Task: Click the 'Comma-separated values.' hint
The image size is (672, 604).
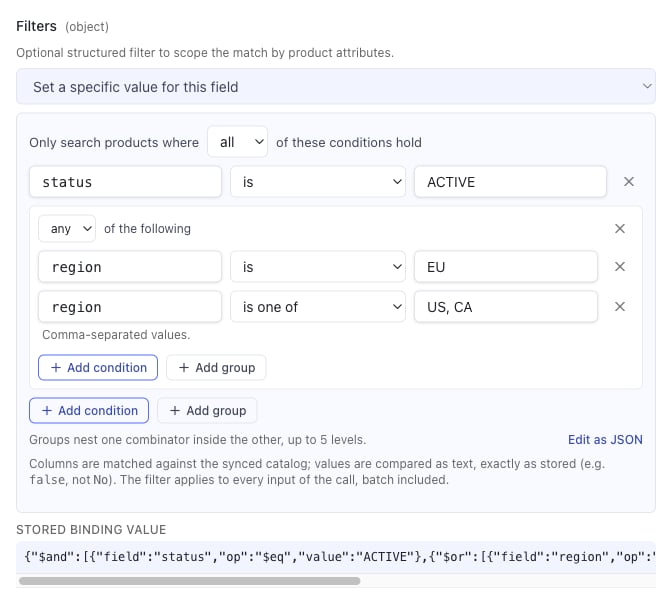Action: pyautogui.click(x=116, y=334)
